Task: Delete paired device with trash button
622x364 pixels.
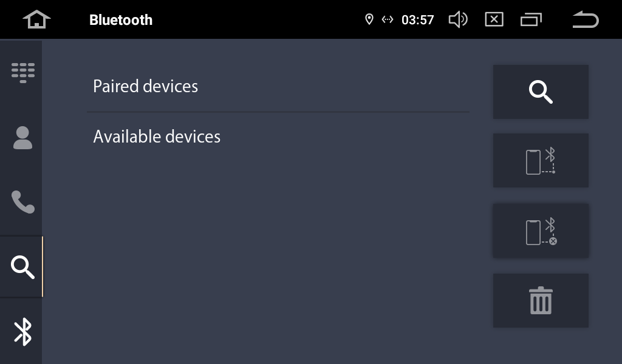Action: [x=541, y=301]
